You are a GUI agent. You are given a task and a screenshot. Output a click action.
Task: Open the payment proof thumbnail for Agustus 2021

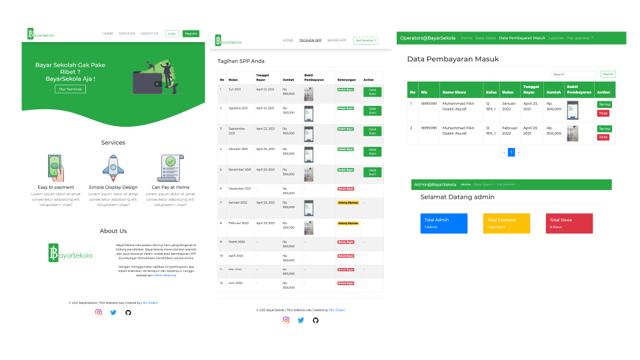coord(309,113)
